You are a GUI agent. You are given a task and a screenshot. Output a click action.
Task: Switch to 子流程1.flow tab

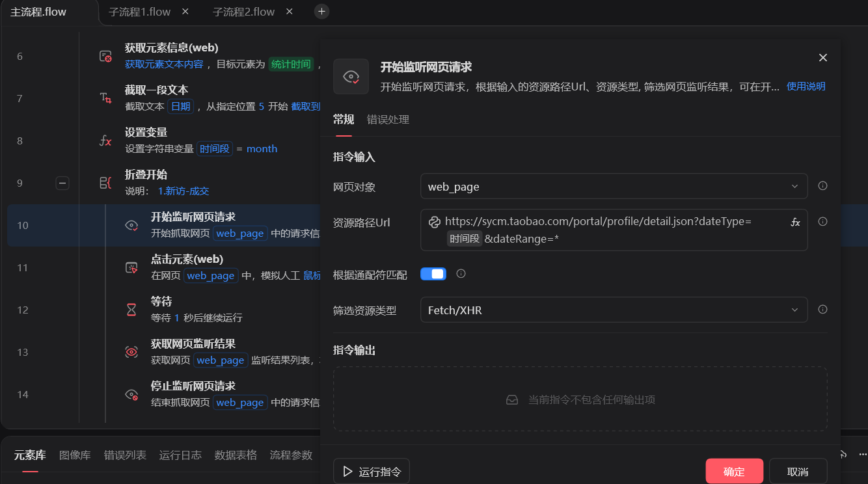(x=139, y=12)
